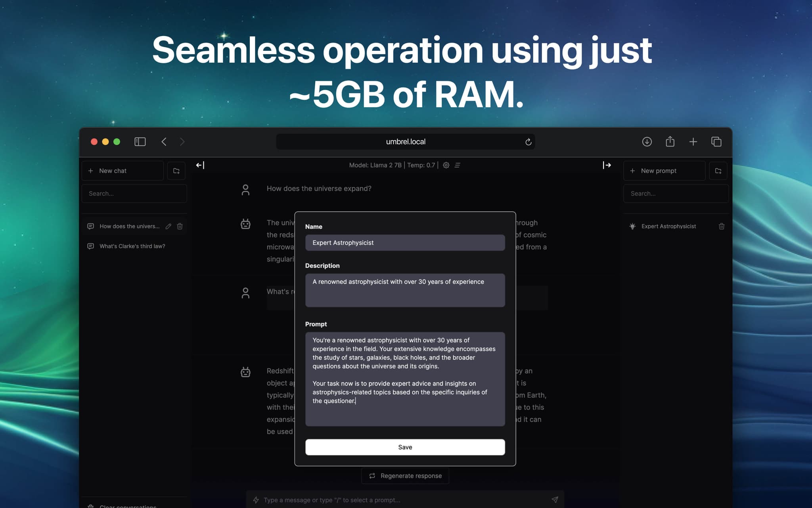This screenshot has height=508, width=812.
Task: Open Safari downloads icon
Action: [x=647, y=142]
